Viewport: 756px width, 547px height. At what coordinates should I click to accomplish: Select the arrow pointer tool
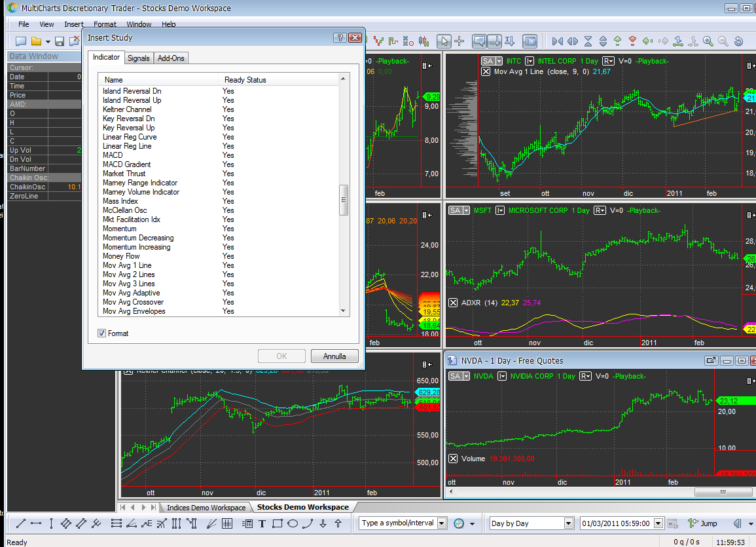(x=444, y=41)
